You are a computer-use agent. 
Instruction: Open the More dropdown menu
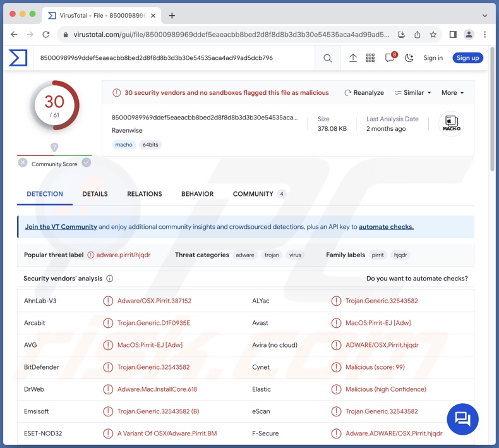click(452, 93)
